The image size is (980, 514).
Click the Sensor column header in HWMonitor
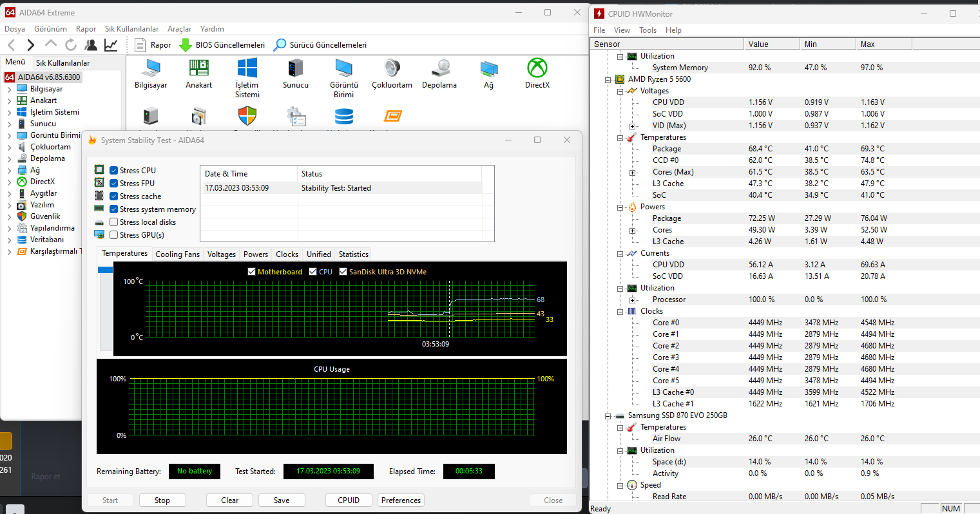(x=667, y=44)
